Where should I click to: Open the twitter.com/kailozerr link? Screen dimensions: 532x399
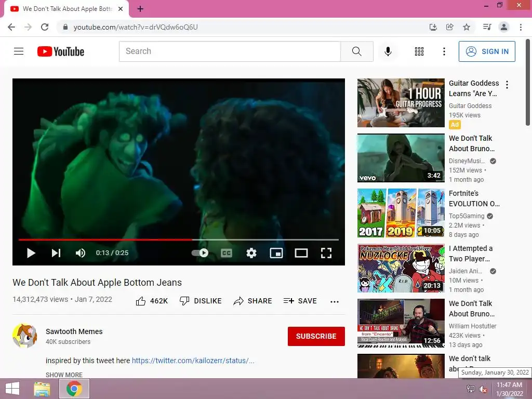point(193,361)
